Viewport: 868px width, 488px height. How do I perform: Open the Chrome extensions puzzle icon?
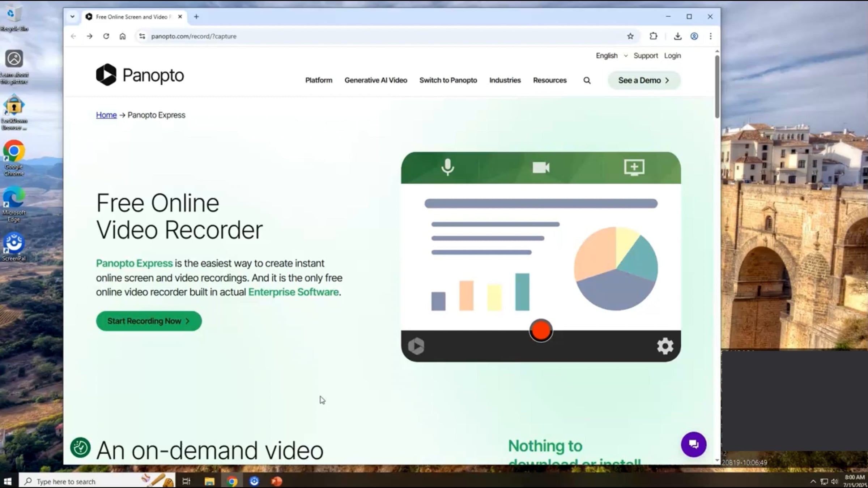(x=653, y=36)
